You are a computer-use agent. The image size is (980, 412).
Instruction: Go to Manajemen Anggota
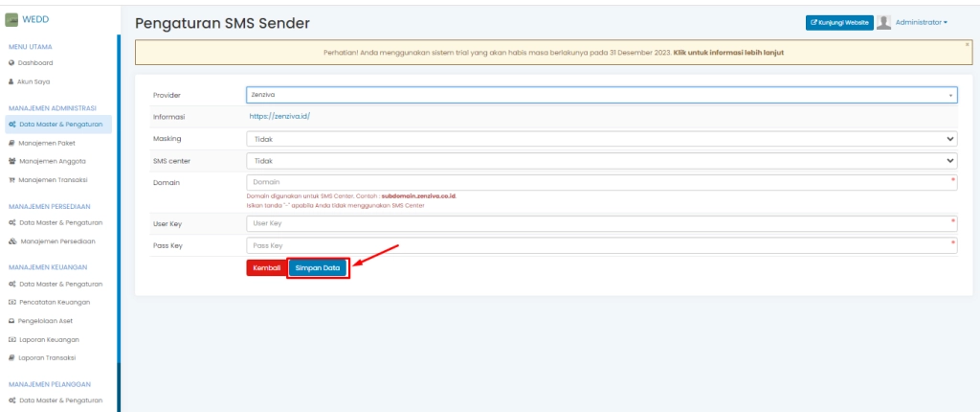[53, 161]
